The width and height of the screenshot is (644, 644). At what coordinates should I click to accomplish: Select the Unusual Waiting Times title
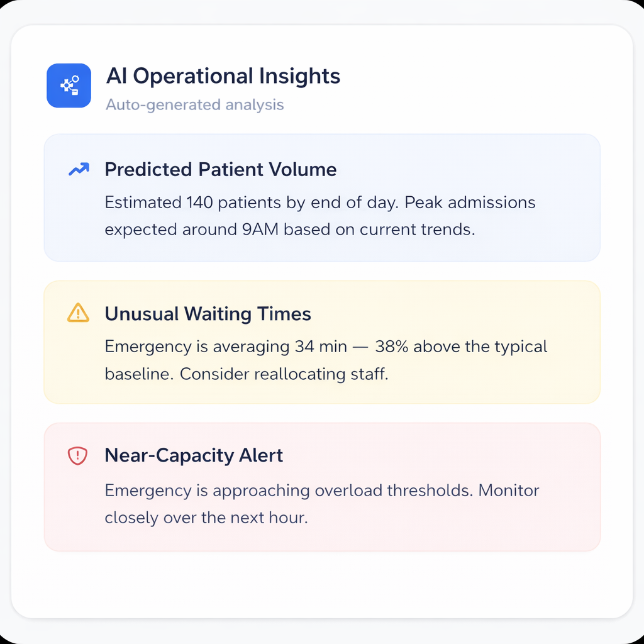208,314
